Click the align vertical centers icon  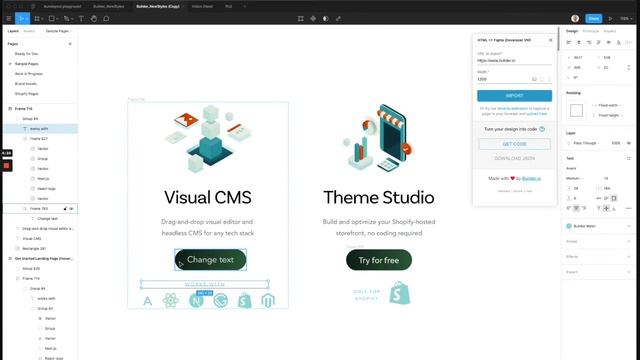pos(609,42)
